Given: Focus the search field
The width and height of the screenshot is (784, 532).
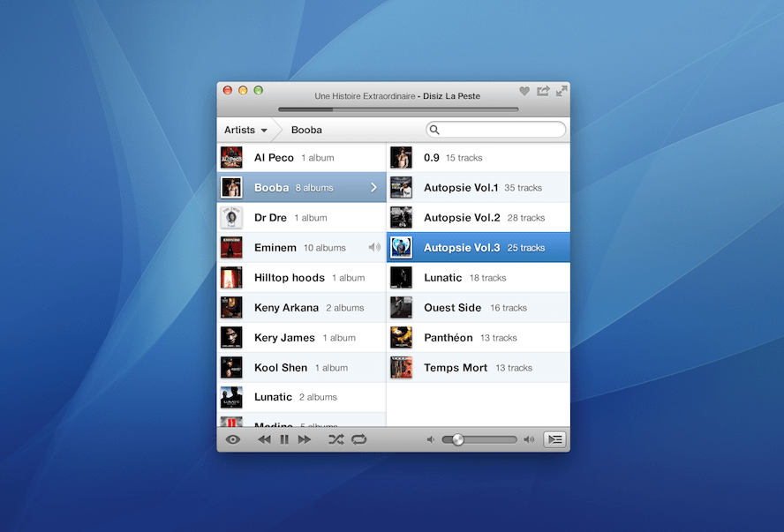Looking at the screenshot, I should click(x=495, y=130).
